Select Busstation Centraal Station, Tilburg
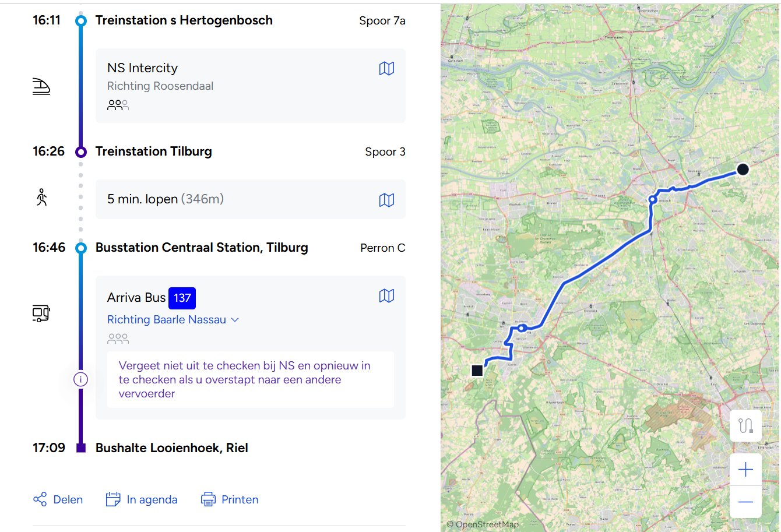Screen dimensions: 781x532 coord(202,248)
